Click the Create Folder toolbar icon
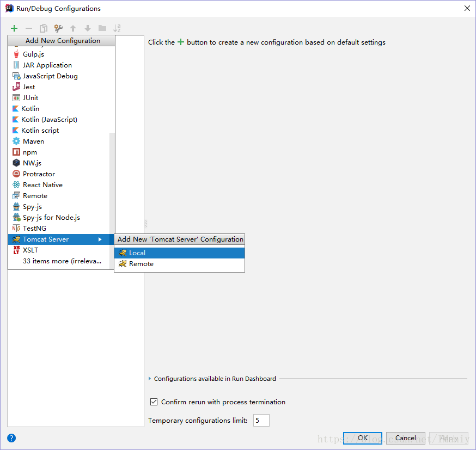The height and width of the screenshot is (450, 476). [x=102, y=28]
